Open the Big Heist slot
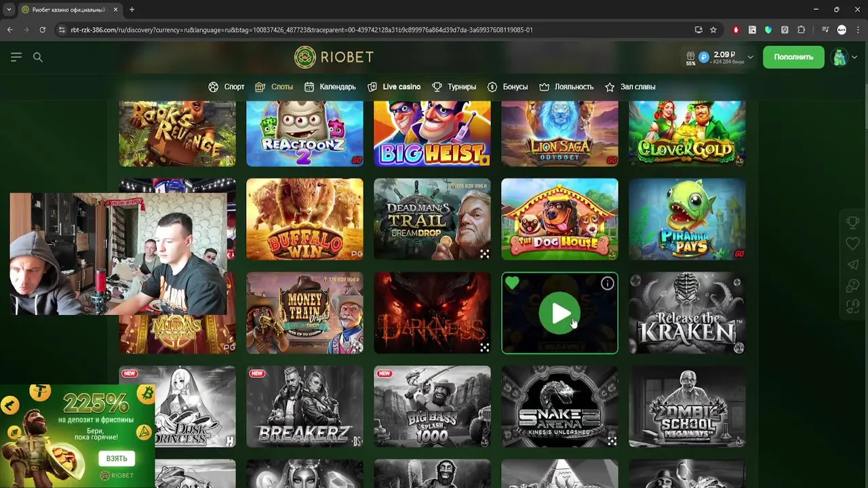The width and height of the screenshot is (868, 488). tap(432, 134)
